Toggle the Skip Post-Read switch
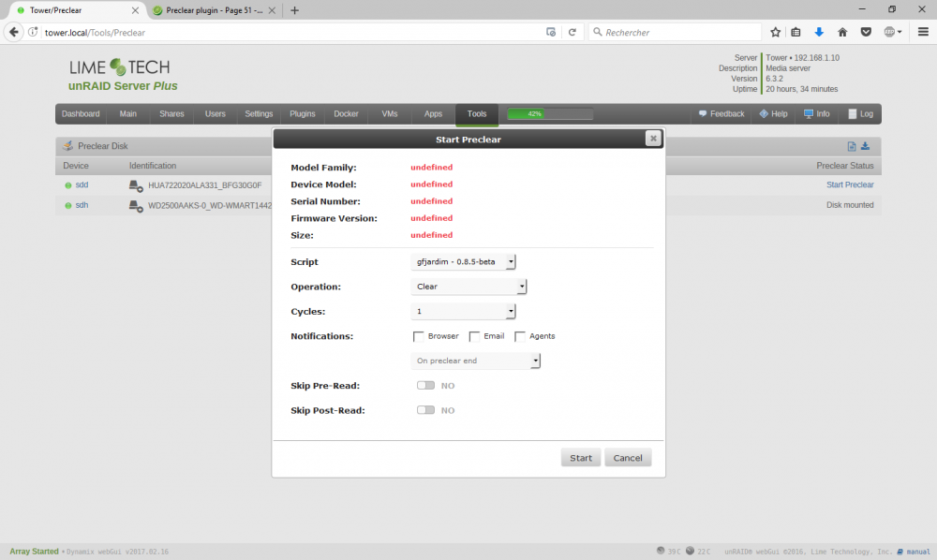937x560 pixels. tap(425, 409)
